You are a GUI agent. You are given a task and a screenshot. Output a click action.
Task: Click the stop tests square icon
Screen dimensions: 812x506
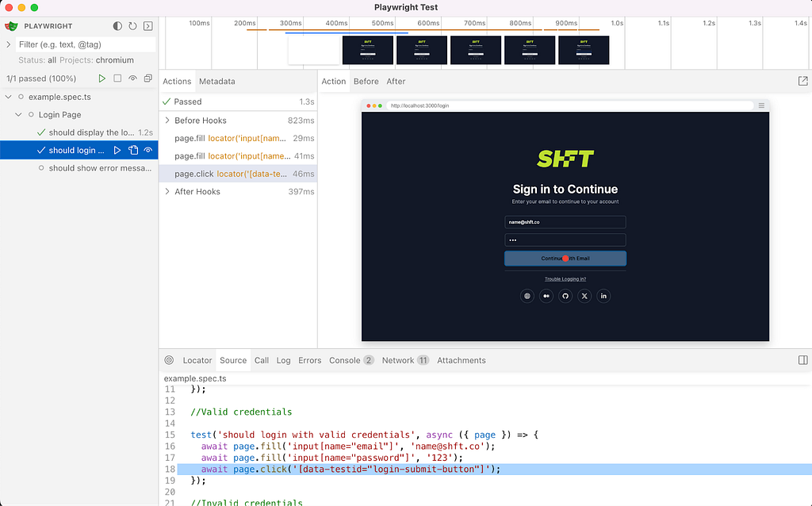(117, 79)
